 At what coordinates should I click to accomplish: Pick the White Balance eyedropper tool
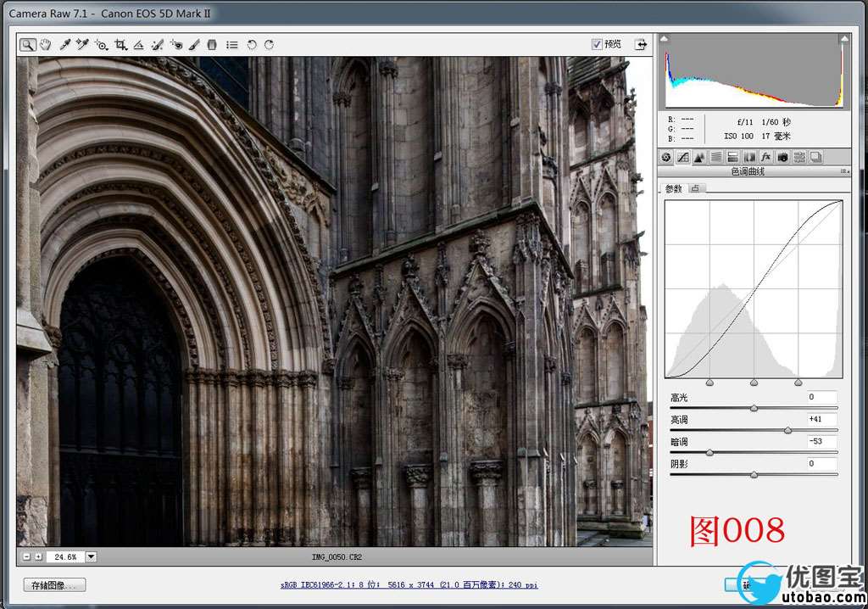pos(64,45)
